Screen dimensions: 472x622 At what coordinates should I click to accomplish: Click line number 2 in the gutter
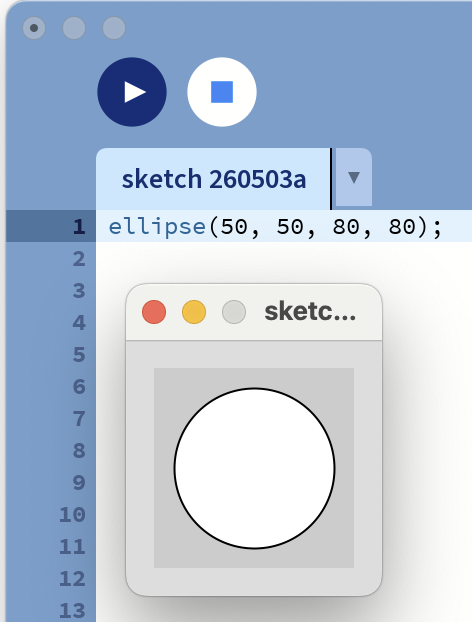(79, 259)
